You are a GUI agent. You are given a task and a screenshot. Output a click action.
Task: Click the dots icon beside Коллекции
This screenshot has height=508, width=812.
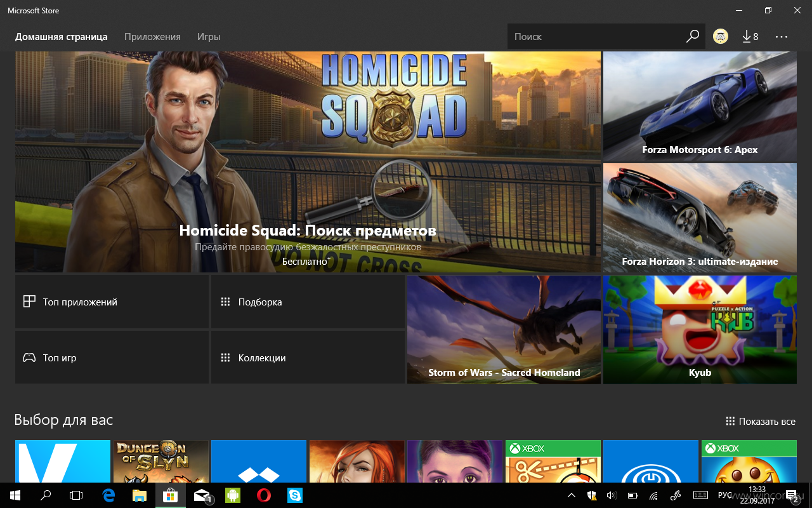[225, 358]
